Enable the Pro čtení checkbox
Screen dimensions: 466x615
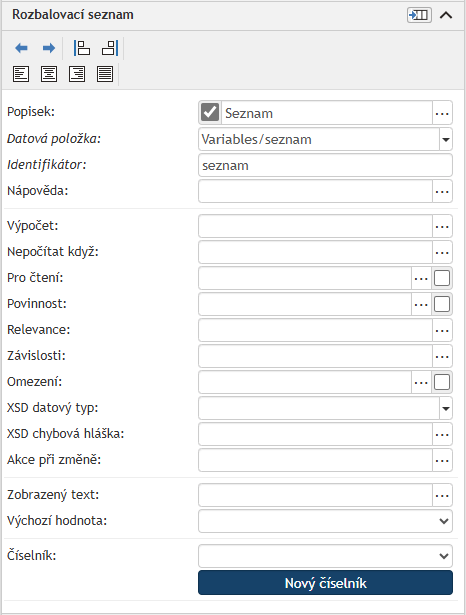(x=442, y=278)
